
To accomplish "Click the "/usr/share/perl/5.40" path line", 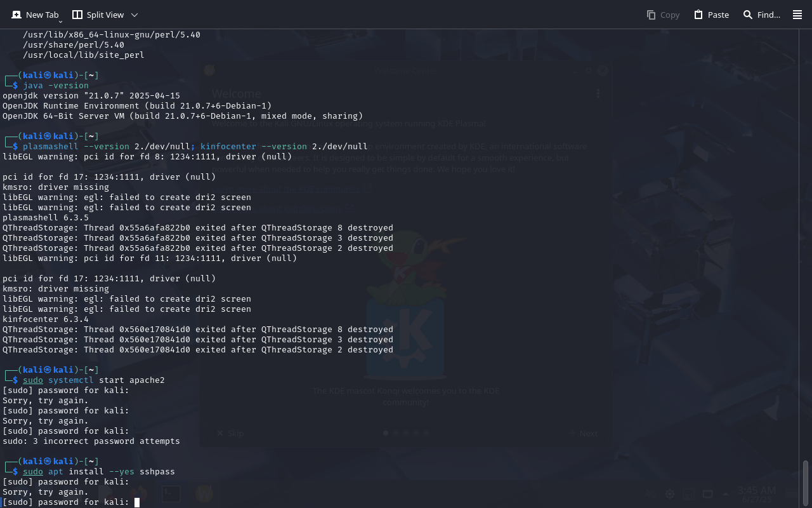I will [74, 45].
